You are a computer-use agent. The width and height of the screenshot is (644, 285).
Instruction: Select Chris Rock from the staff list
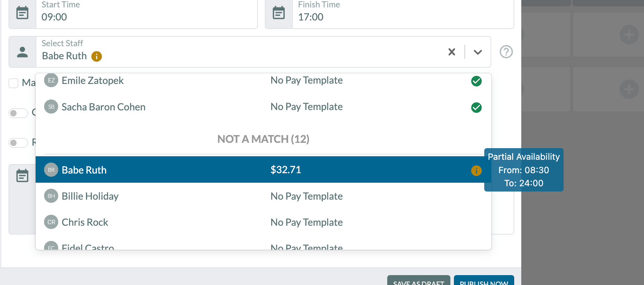click(x=263, y=222)
